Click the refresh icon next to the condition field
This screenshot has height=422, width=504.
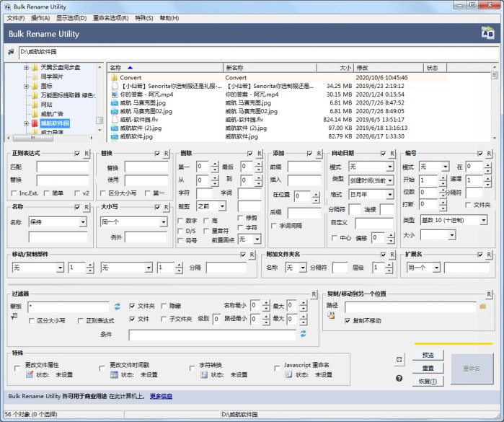tap(303, 334)
